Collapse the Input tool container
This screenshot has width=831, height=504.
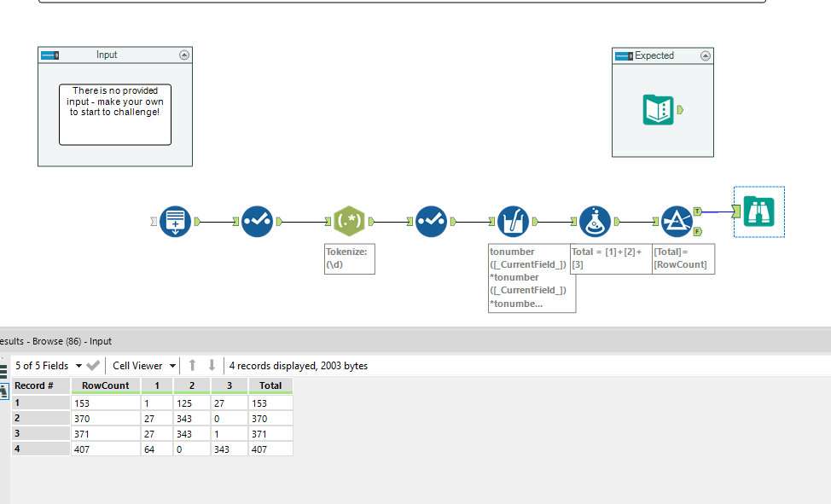(x=184, y=55)
